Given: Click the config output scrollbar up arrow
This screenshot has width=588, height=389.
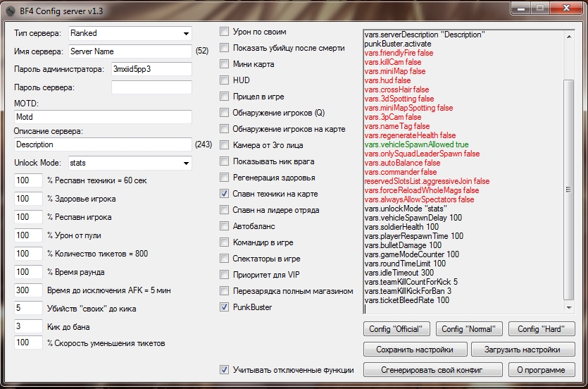Looking at the screenshot, I should pyautogui.click(x=569, y=37).
